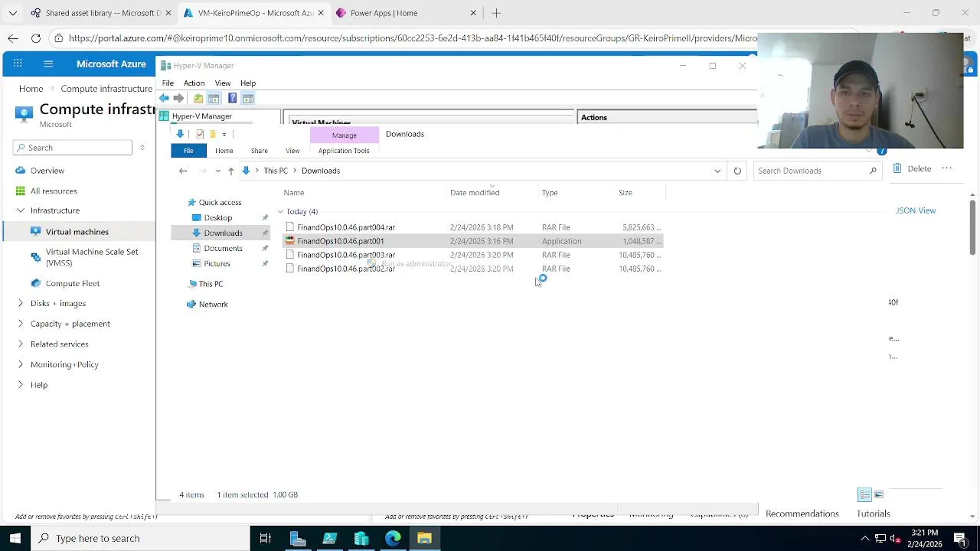Open All resources in Azure sidebar
The height and width of the screenshot is (551, 980).
point(54,191)
